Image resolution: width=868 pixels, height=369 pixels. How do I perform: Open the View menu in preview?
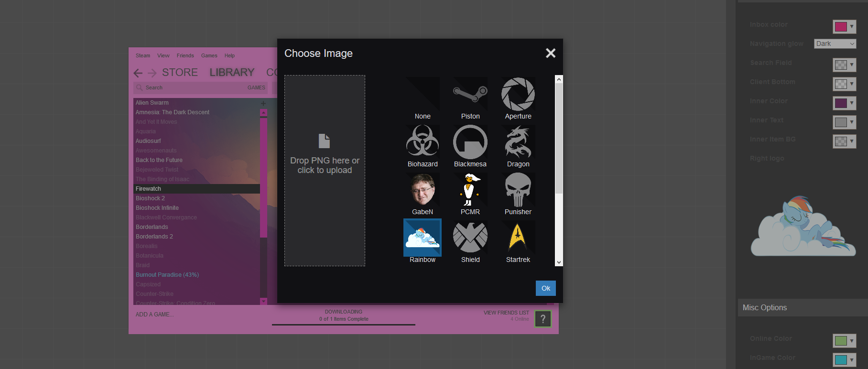point(163,55)
